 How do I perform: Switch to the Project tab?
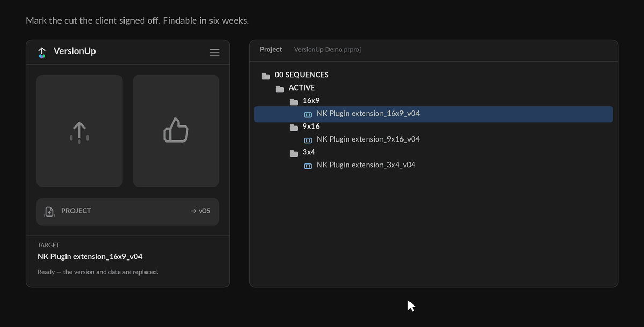(x=270, y=49)
